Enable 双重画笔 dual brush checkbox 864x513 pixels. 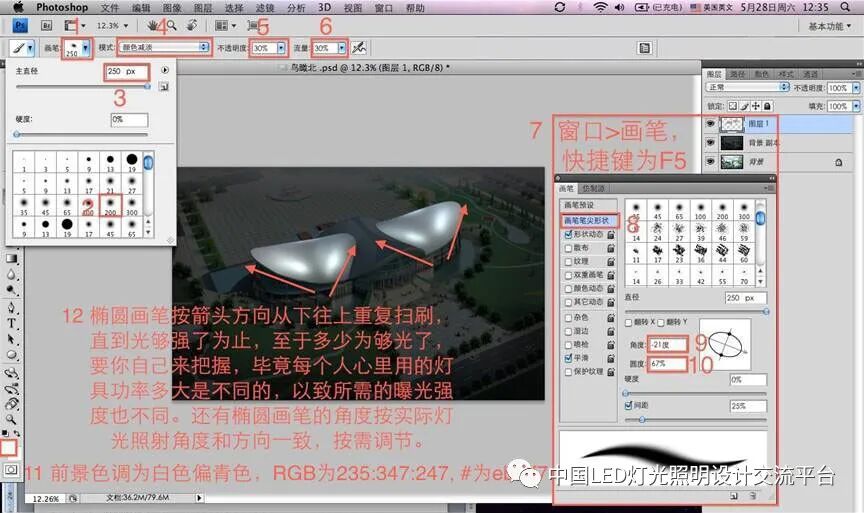pyautogui.click(x=568, y=275)
